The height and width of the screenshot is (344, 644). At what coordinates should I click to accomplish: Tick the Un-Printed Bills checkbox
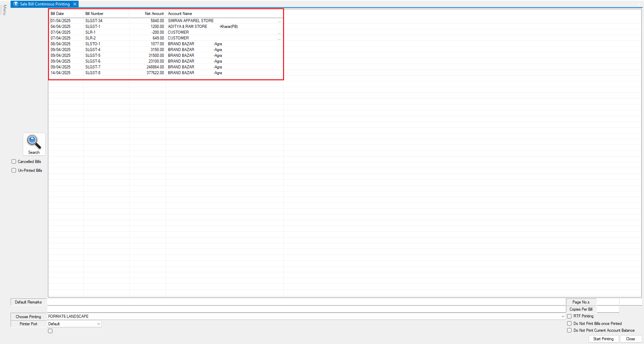14,170
